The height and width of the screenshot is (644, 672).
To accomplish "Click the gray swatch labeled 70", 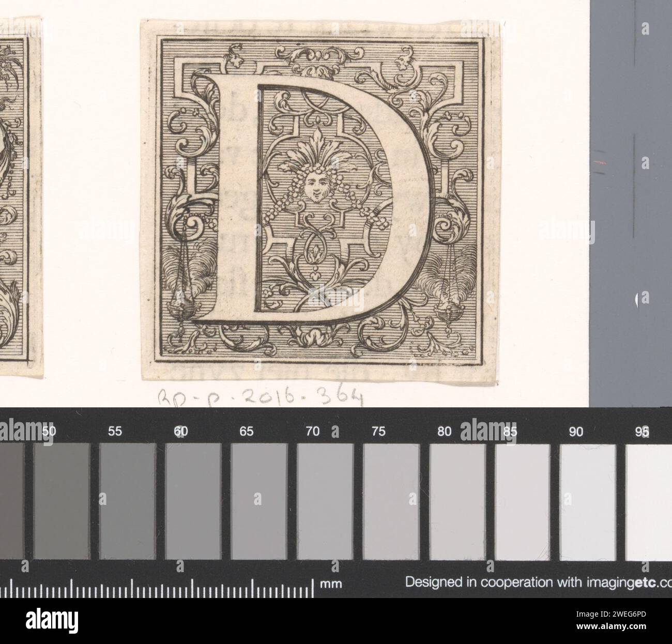I will coord(326,501).
